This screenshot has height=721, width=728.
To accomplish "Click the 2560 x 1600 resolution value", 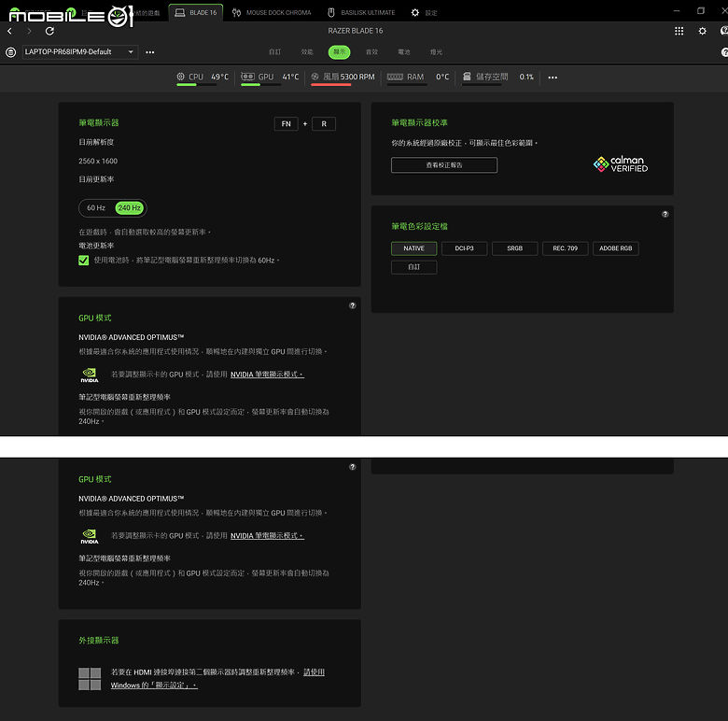I will point(98,162).
